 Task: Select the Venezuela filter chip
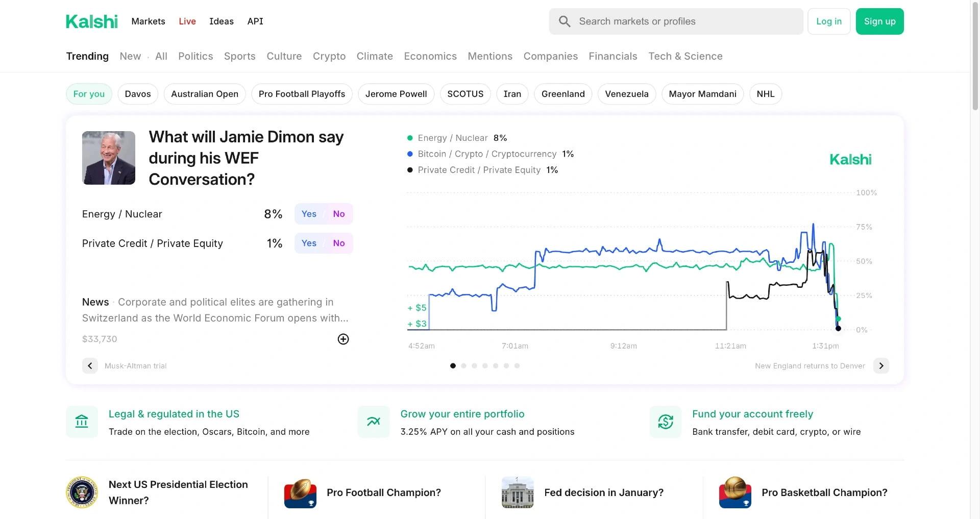point(627,94)
